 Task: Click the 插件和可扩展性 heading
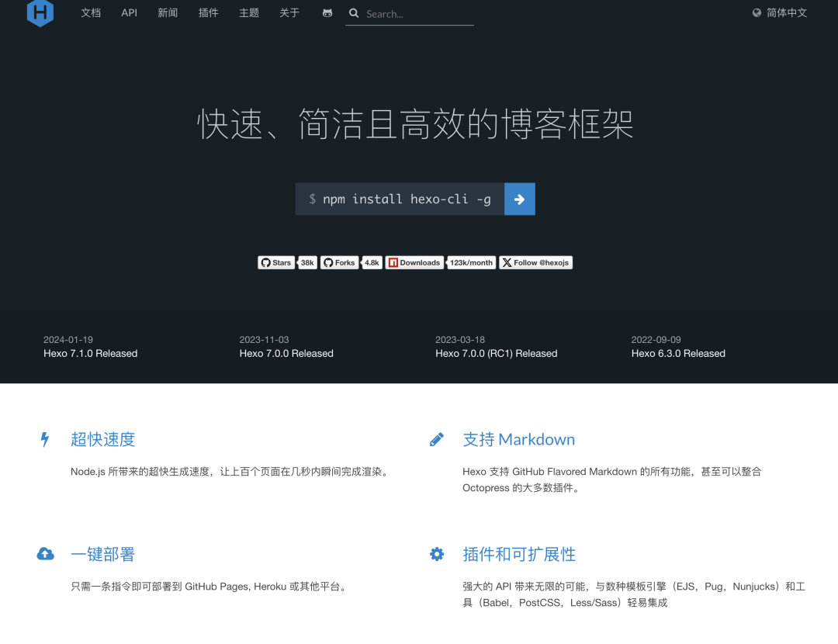pos(519,554)
